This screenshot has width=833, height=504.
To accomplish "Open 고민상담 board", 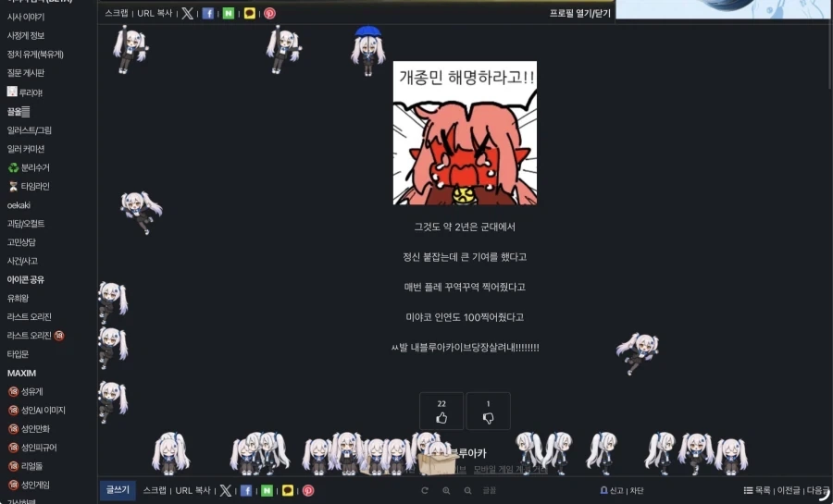I will 21,242.
